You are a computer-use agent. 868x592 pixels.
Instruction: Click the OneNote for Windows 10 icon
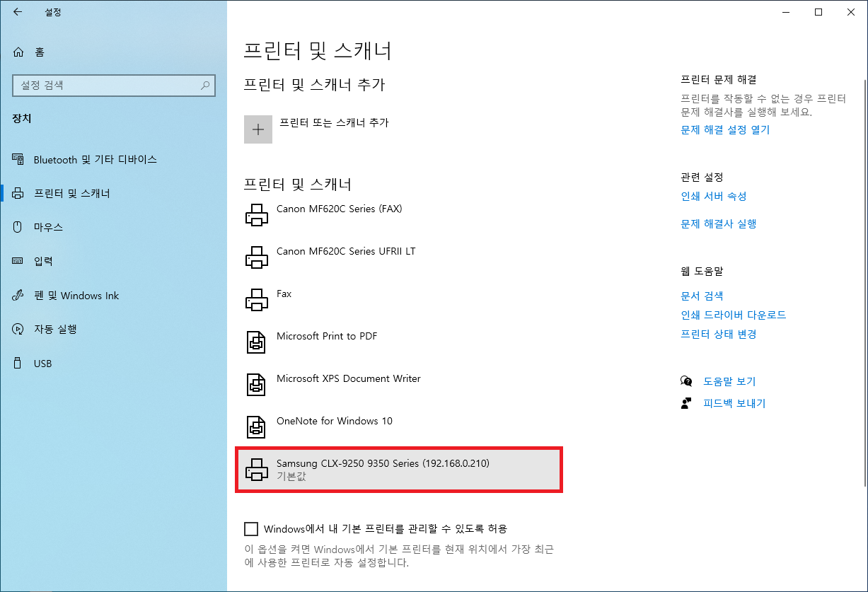(x=256, y=427)
